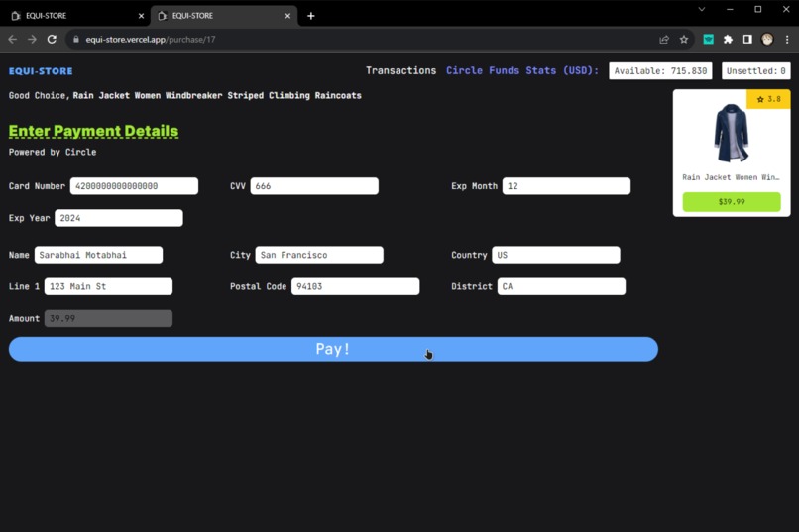Click the address bar URL
Image resolution: width=799 pixels, height=532 pixels.
point(151,40)
